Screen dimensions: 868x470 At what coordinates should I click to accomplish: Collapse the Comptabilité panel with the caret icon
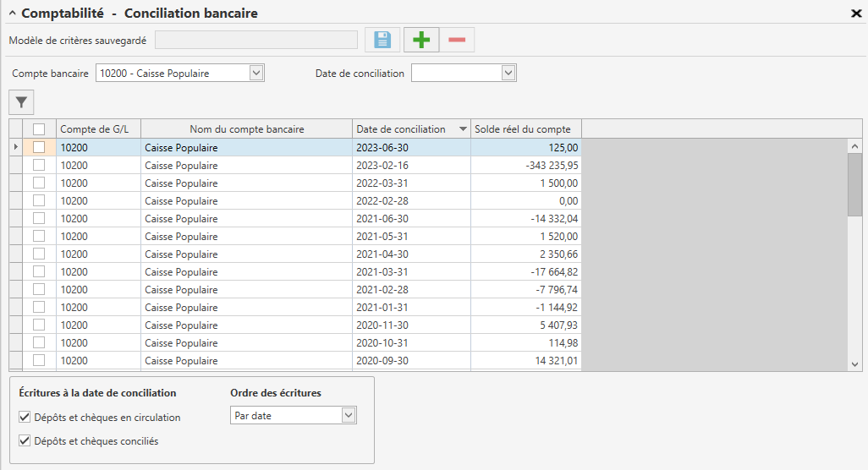[12, 14]
